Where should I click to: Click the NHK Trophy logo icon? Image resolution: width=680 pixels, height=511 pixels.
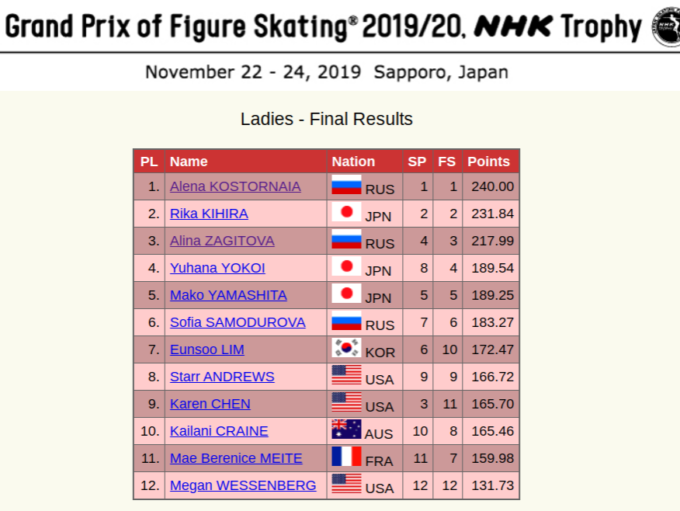[x=667, y=26]
